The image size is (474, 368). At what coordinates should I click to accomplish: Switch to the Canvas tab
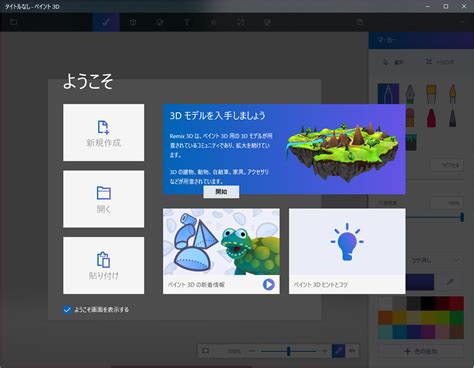241,22
